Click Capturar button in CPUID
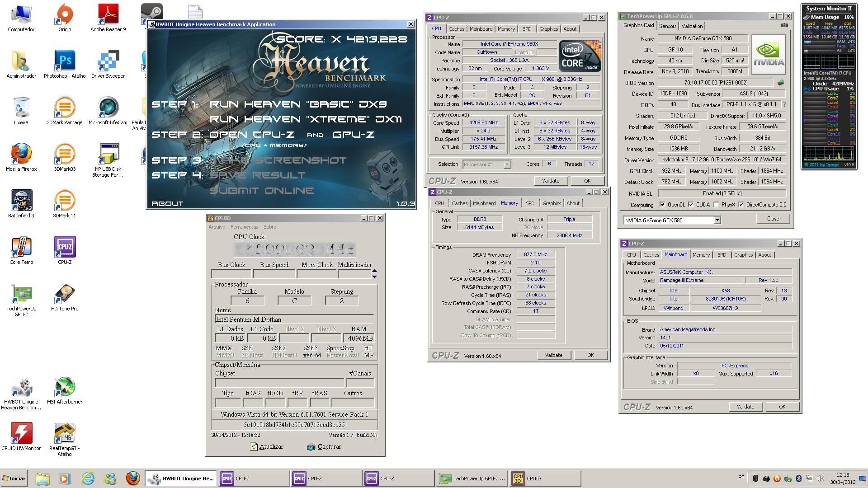 [324, 446]
